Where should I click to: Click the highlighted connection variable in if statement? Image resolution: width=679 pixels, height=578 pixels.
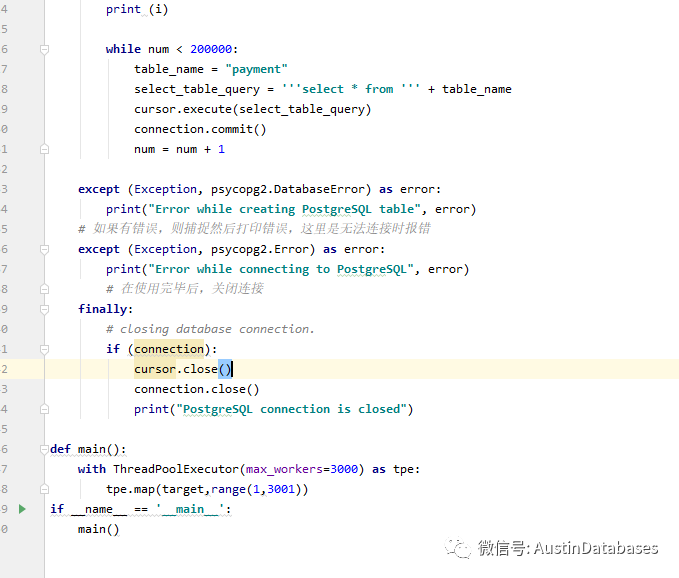(x=168, y=349)
